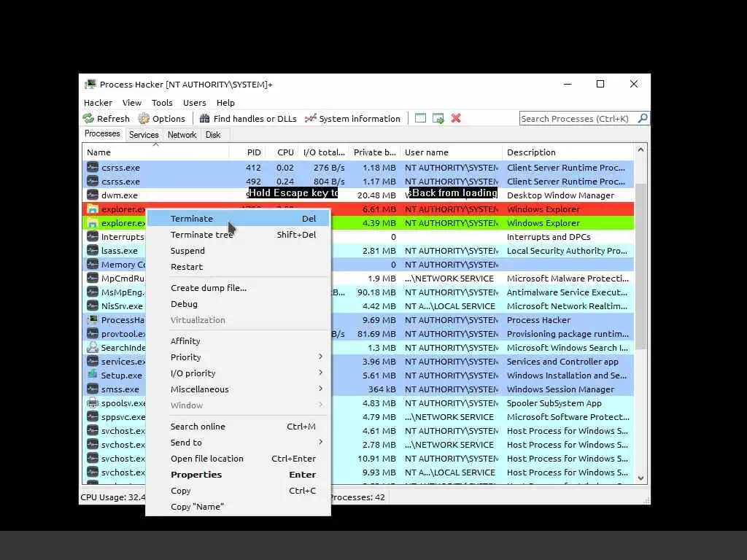This screenshot has height=560, width=747.
Task: Switch to the Network tab
Action: click(x=182, y=135)
